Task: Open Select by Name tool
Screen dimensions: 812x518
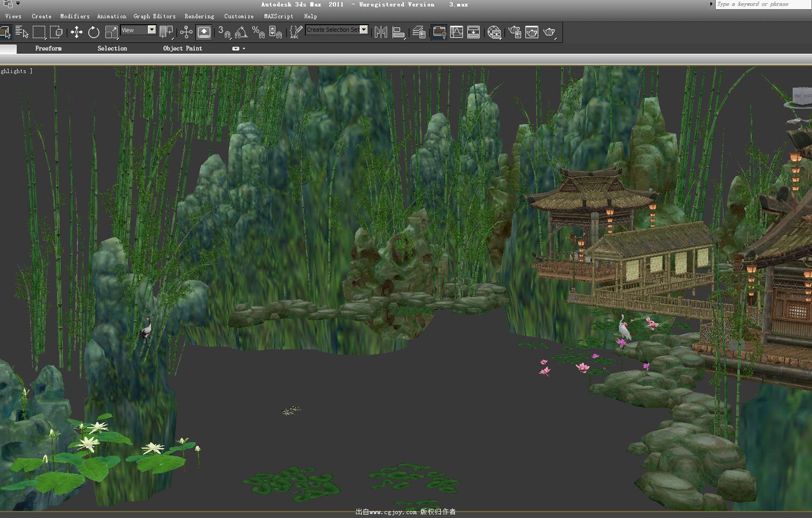Action: [22, 32]
